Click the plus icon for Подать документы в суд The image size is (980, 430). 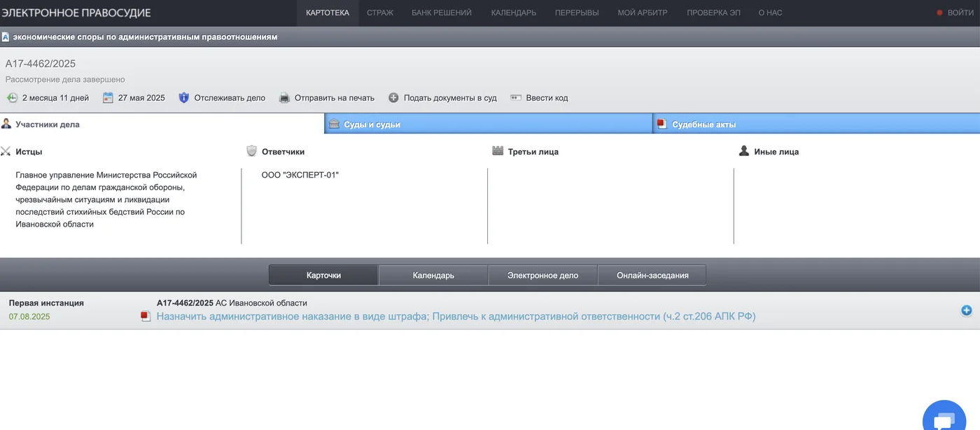[x=393, y=98]
